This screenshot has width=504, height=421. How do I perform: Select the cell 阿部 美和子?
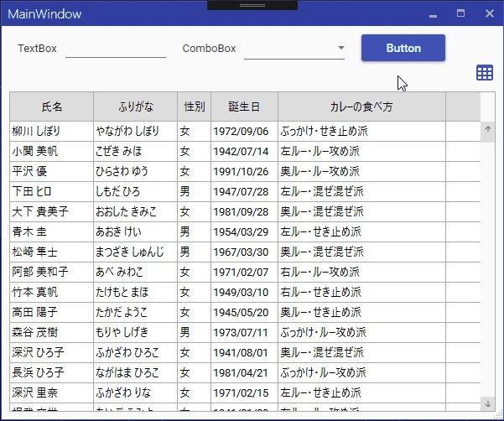coord(51,273)
